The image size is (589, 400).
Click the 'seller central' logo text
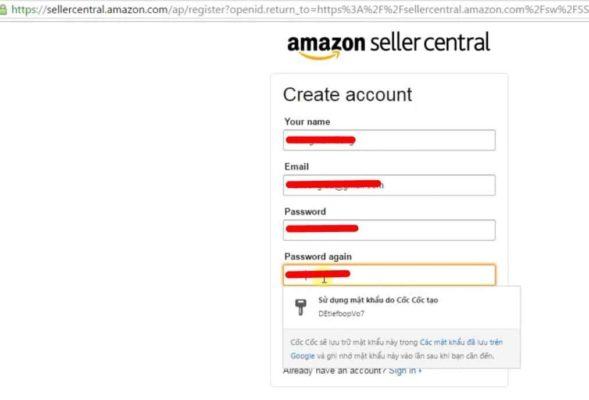[430, 42]
